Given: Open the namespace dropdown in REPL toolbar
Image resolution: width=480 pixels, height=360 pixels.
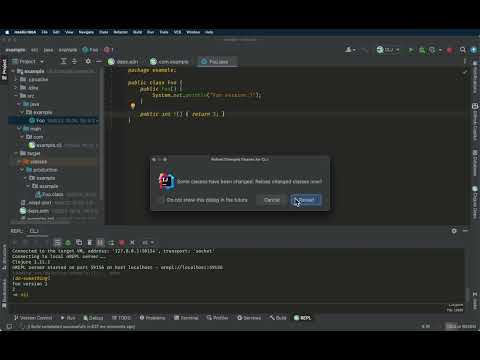Looking at the screenshot, I should (148, 243).
